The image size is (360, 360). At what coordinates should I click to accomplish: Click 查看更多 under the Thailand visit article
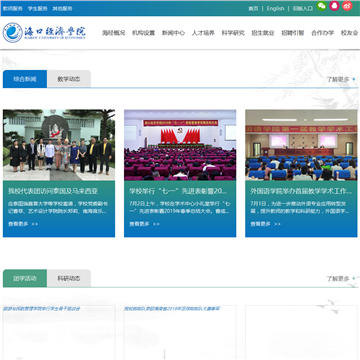tap(23, 224)
